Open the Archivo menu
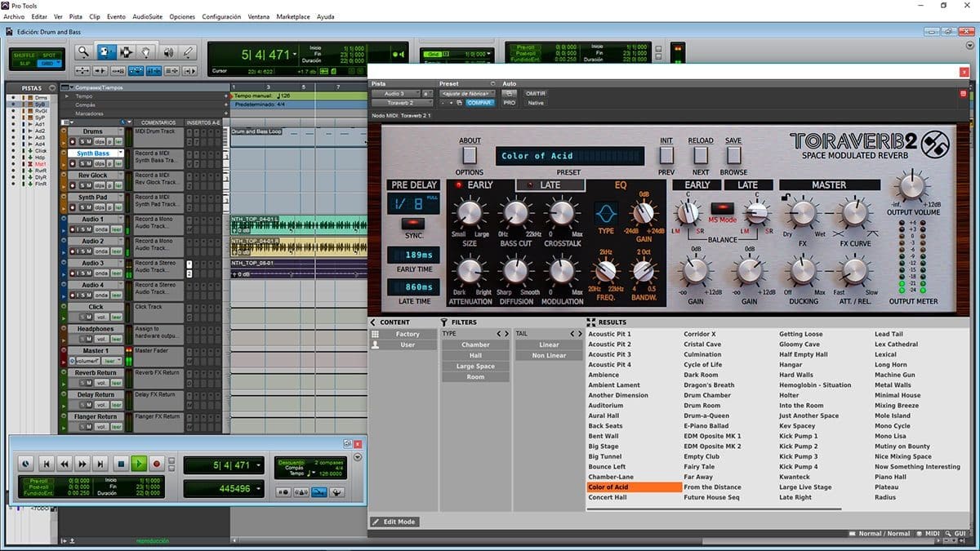This screenshot has width=980, height=551. 14,16
